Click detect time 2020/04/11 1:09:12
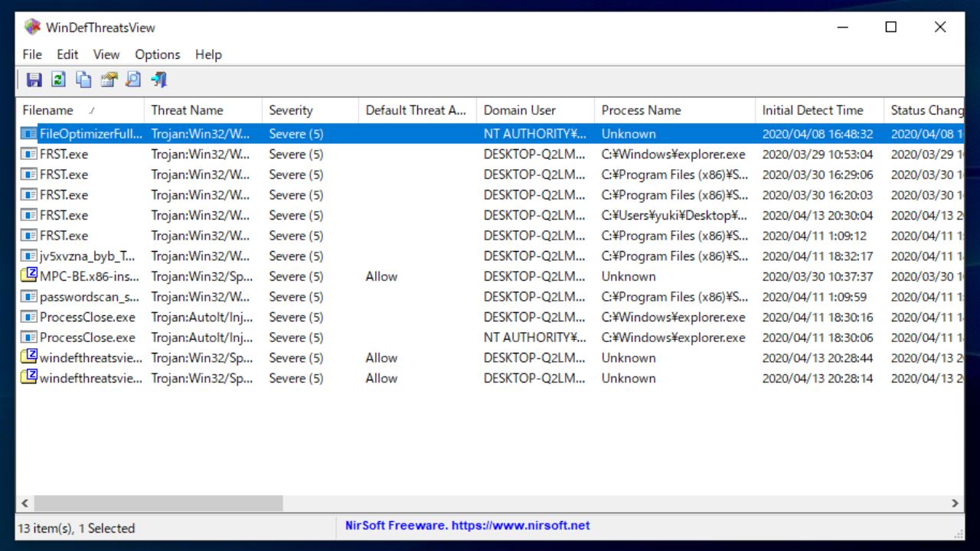This screenshot has height=551, width=980. pos(815,236)
